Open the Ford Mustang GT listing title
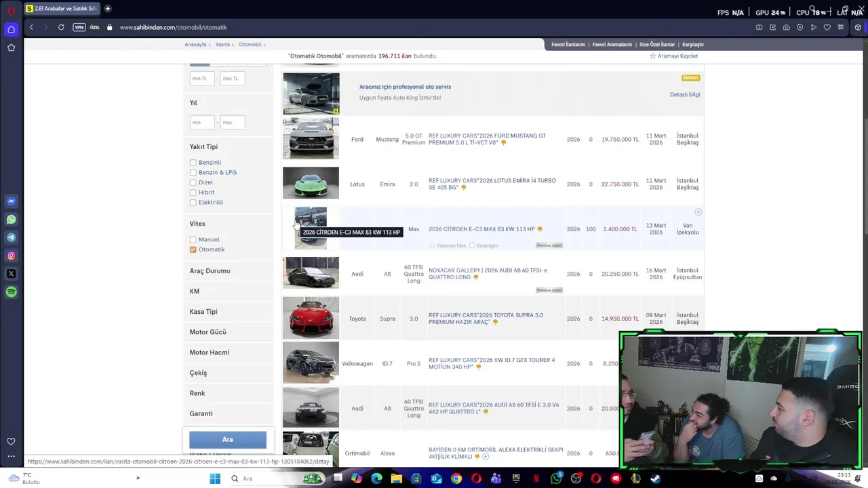 (487, 140)
